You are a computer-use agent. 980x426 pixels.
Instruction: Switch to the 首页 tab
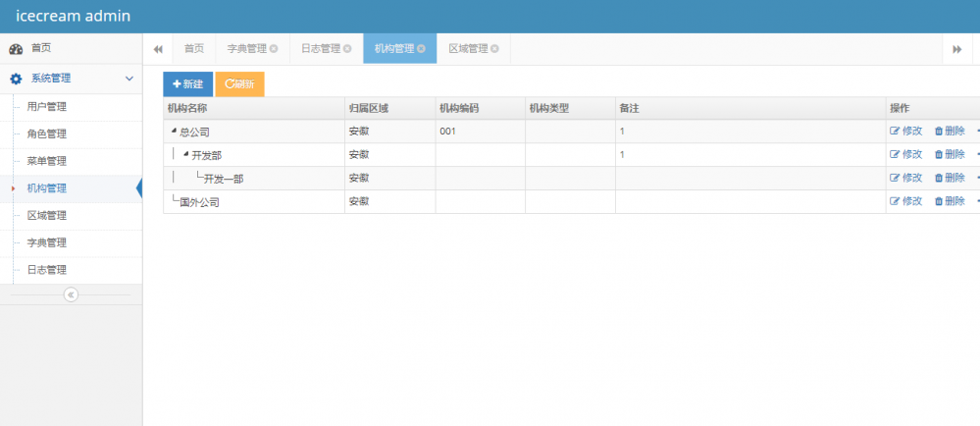[194, 49]
